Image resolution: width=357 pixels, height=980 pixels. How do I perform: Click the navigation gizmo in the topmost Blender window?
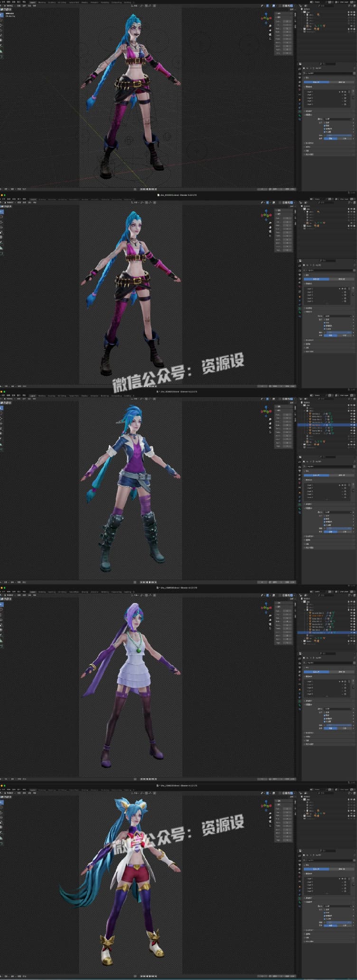click(x=266, y=18)
